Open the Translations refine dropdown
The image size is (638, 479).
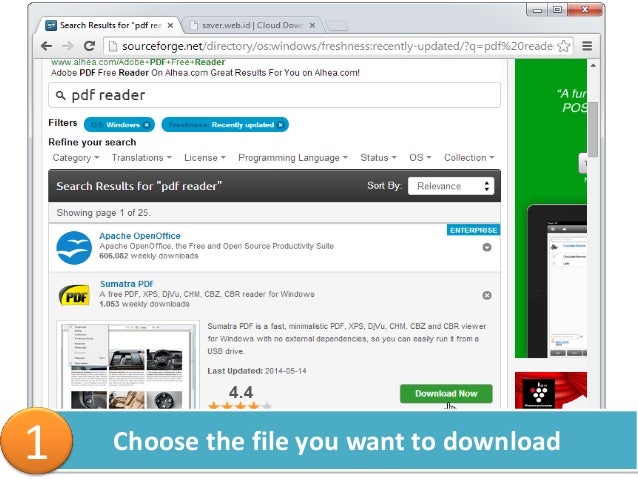[x=142, y=158]
